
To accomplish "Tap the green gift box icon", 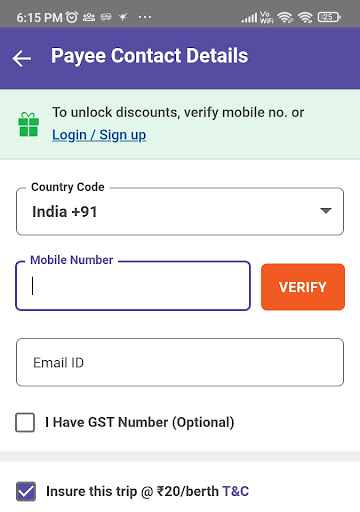I will 29,124.
